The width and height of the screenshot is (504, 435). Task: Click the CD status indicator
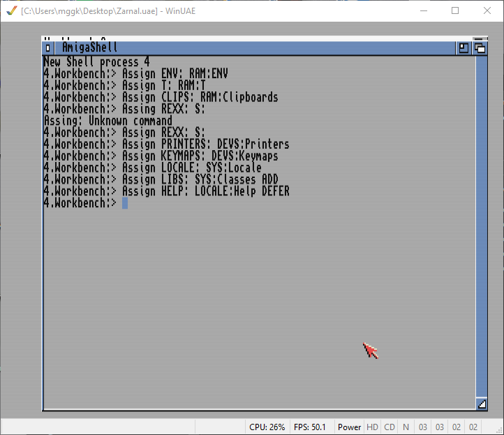(390, 427)
